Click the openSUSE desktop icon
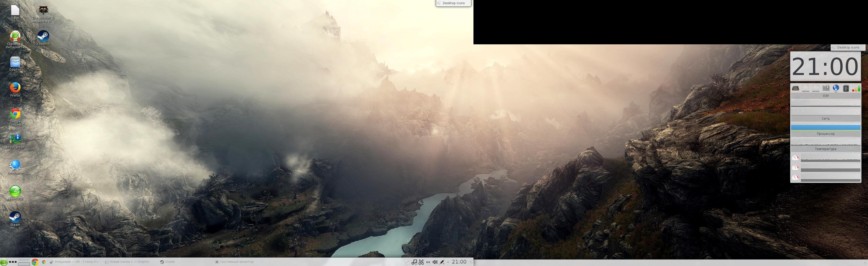 15,191
